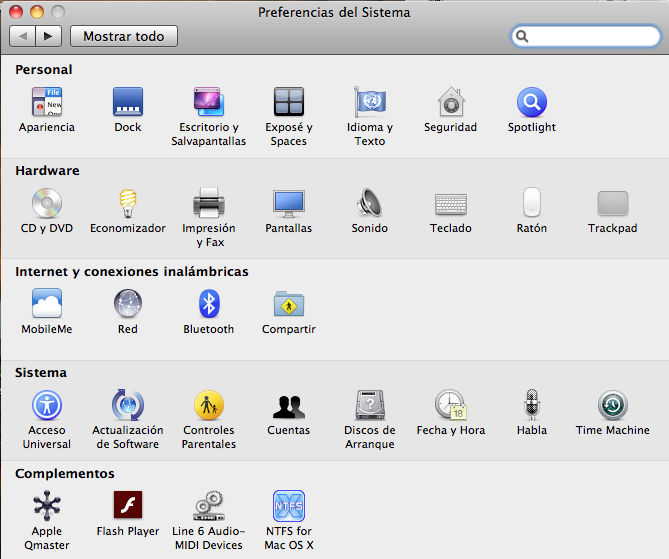The image size is (669, 559).
Task: Launch Time Machine preferences
Action: click(x=612, y=406)
